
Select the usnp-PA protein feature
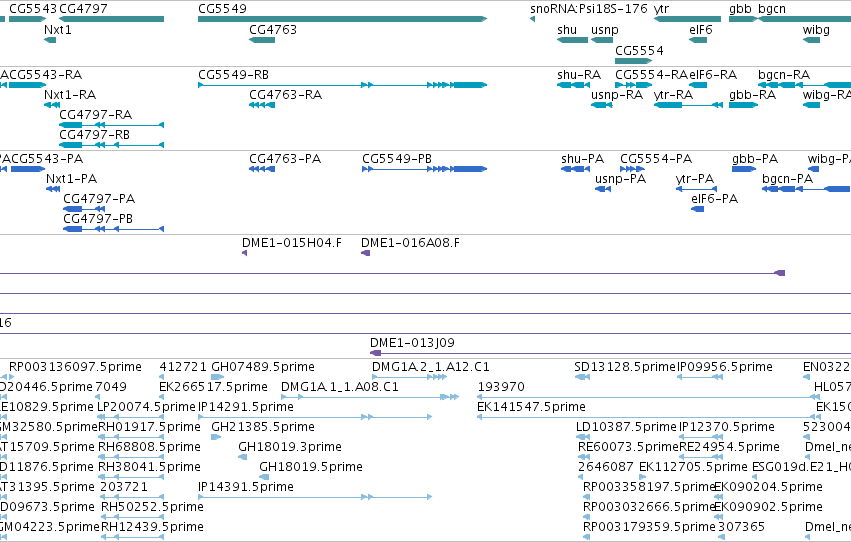click(603, 189)
